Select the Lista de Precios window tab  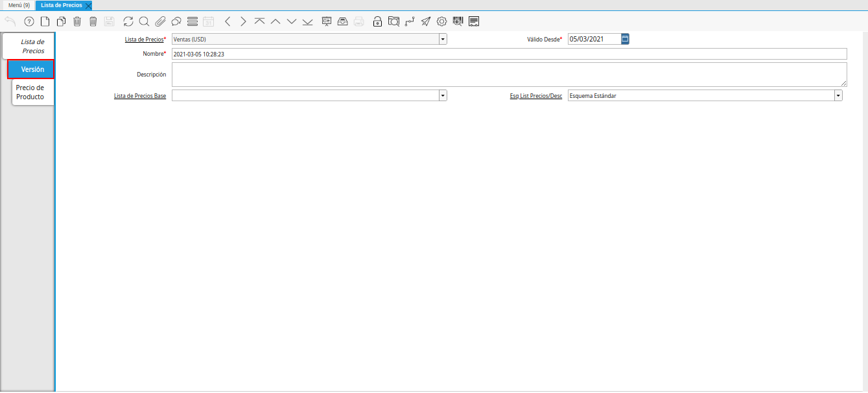point(61,5)
